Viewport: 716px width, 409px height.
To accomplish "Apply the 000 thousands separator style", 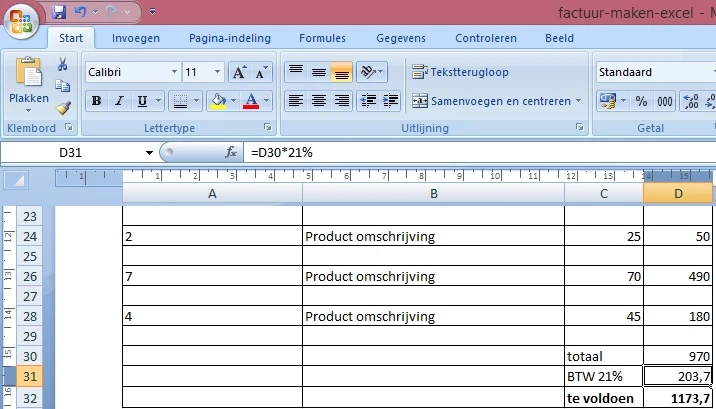I will point(664,101).
